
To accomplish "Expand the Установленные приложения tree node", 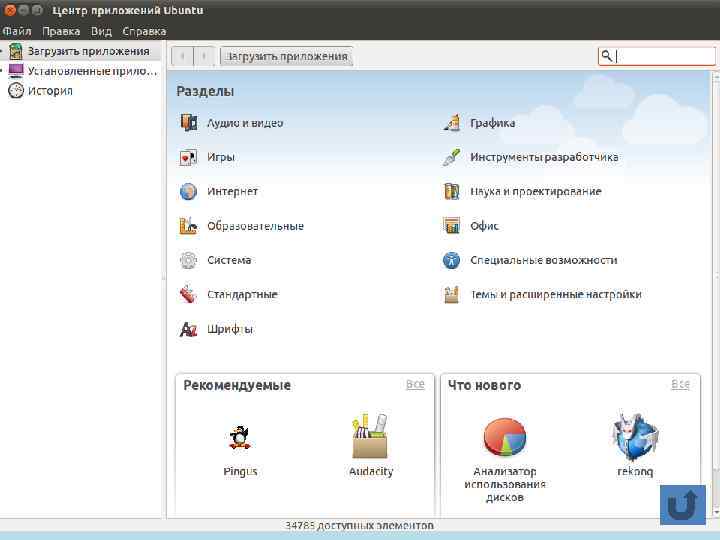I will click(2, 71).
